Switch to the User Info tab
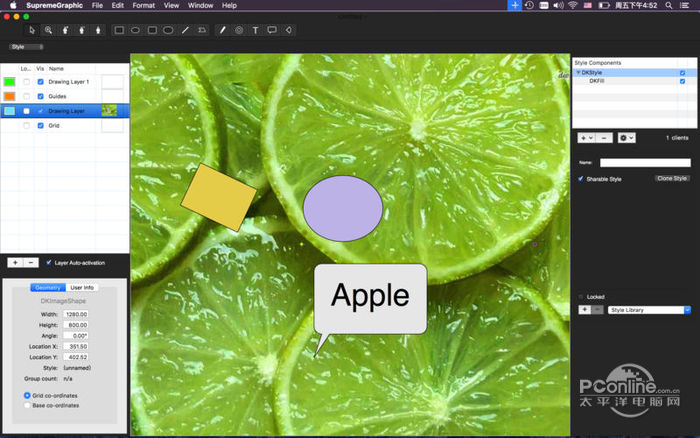This screenshot has width=700, height=438. coord(82,287)
